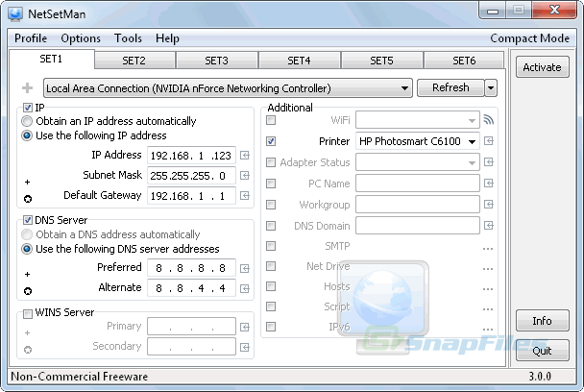Open Script settings via its ellipsis

pyautogui.click(x=488, y=309)
